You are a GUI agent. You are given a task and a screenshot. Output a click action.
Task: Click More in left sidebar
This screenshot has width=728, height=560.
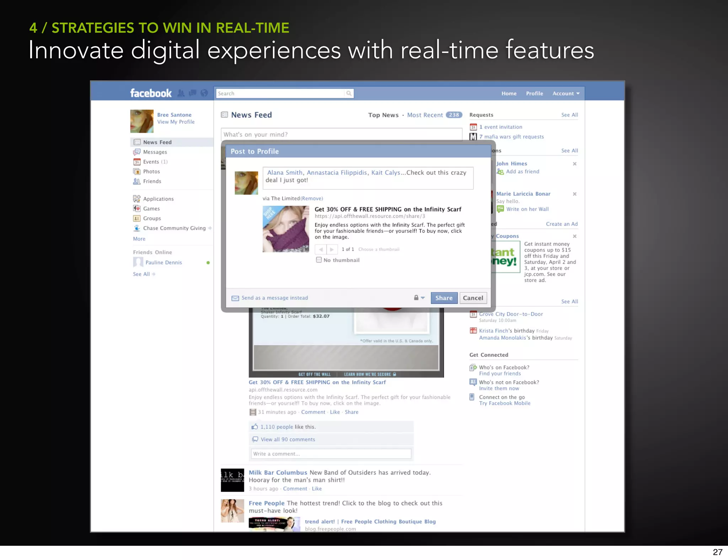tap(139, 239)
